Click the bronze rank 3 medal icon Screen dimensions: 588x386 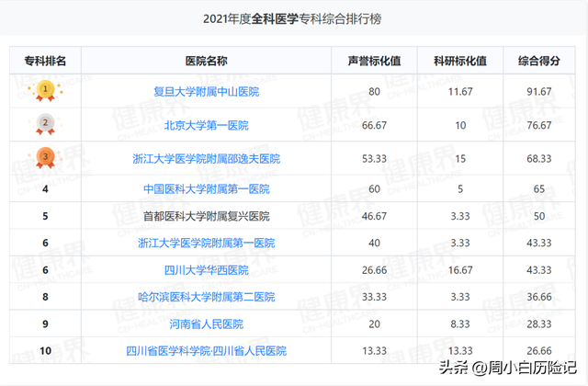coord(45,157)
